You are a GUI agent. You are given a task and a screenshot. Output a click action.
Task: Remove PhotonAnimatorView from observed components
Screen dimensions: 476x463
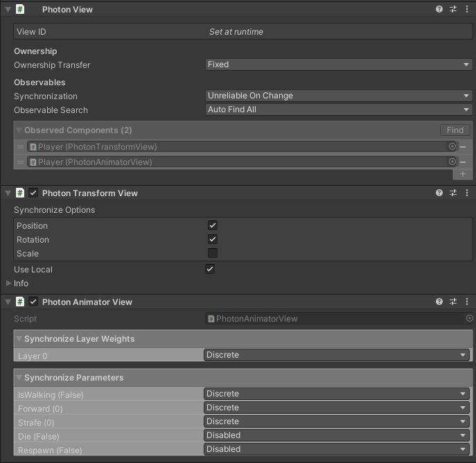(463, 162)
